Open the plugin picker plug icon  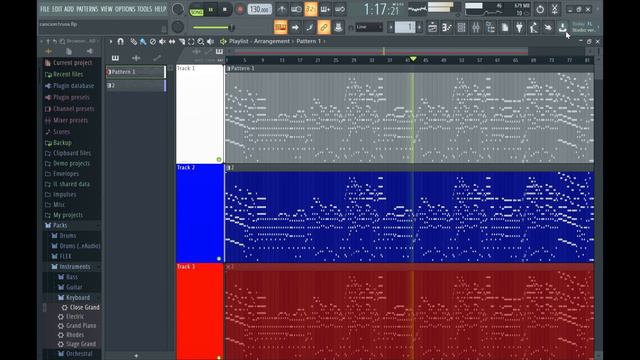519,27
